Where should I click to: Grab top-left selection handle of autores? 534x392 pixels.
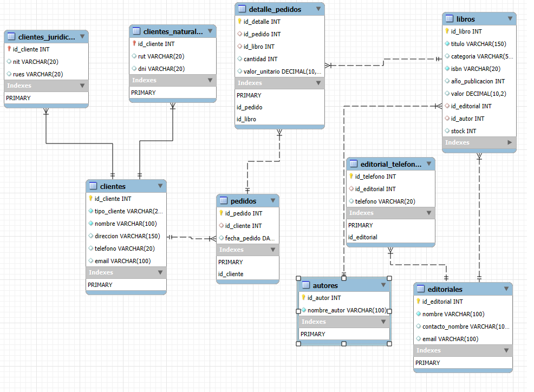click(298, 278)
